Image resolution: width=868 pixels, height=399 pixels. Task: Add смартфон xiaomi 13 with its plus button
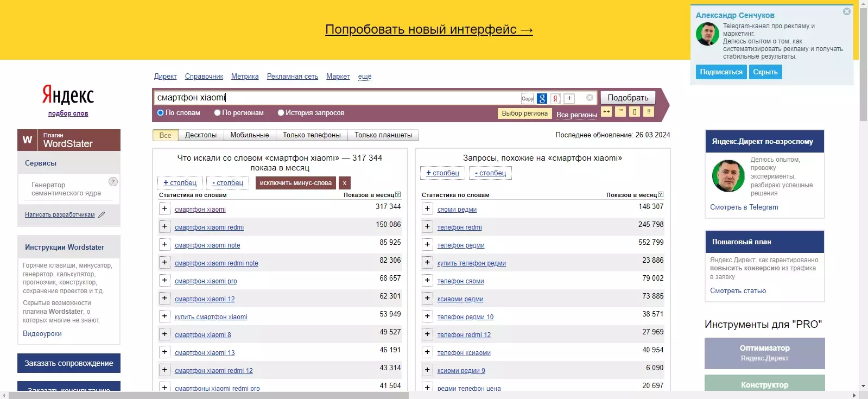164,352
